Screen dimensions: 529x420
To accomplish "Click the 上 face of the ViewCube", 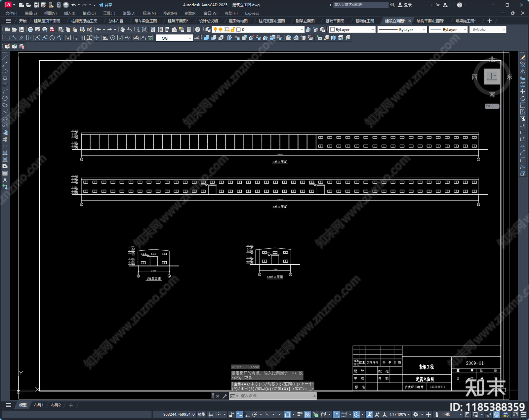I will point(492,77).
